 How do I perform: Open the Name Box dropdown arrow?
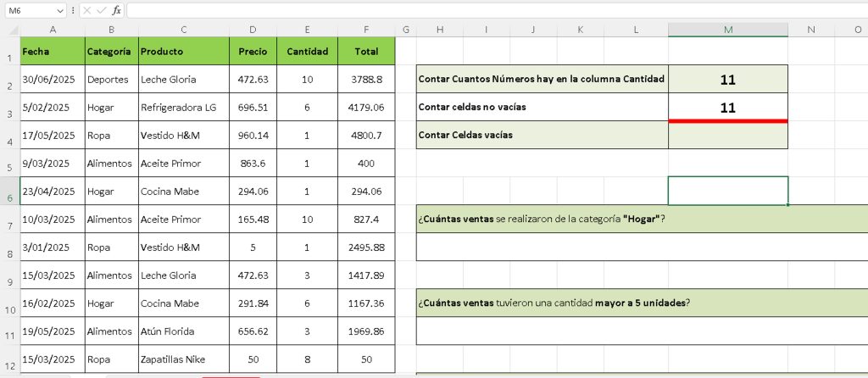pyautogui.click(x=59, y=10)
